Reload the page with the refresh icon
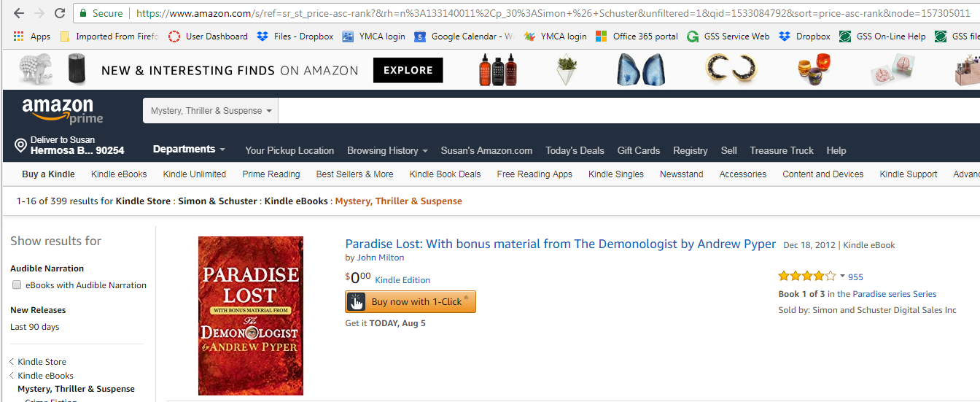The image size is (980, 402). click(x=60, y=13)
